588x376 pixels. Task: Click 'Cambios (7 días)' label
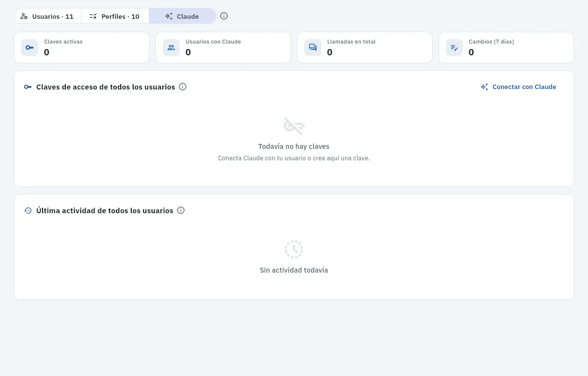491,42
